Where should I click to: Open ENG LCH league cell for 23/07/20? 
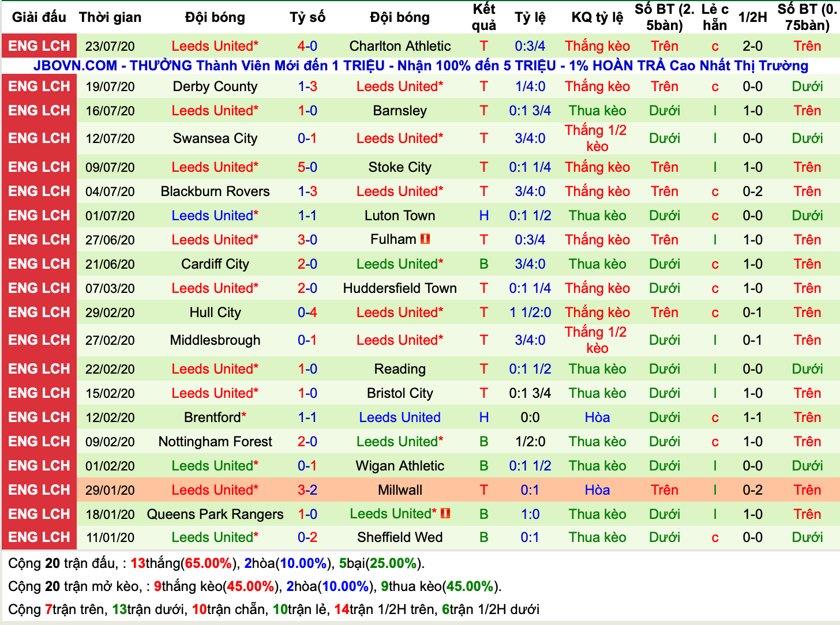[39, 46]
